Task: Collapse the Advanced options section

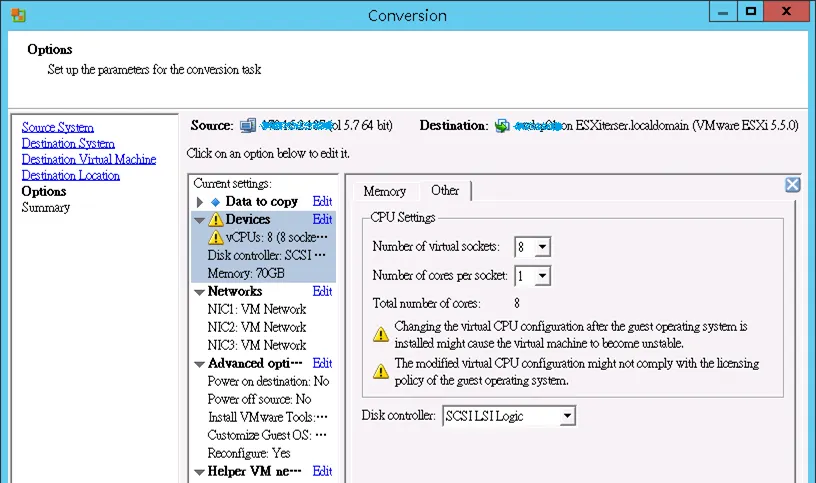Action: 199,364
